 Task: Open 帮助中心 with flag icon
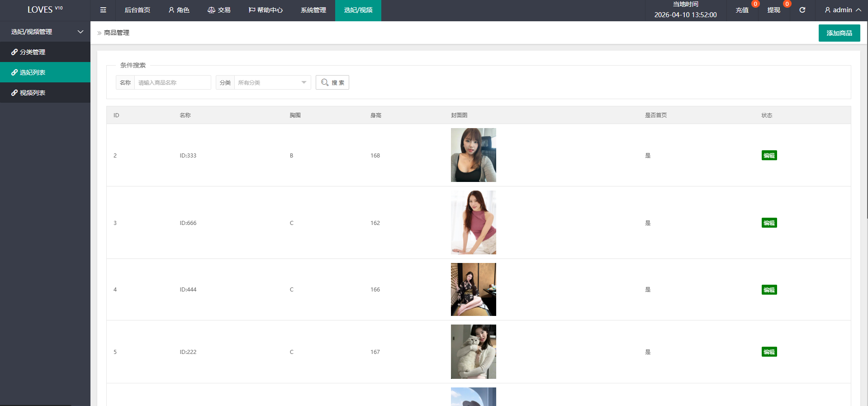266,10
